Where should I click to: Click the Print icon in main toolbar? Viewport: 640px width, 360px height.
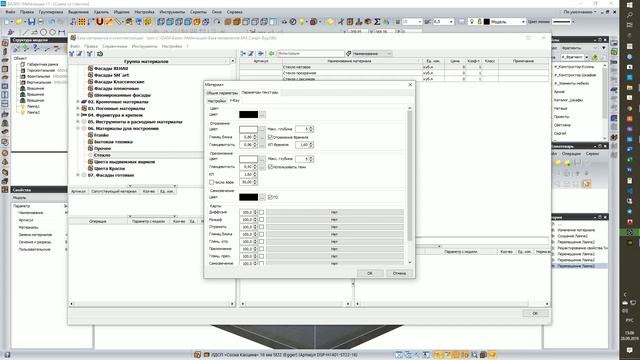(x=41, y=22)
